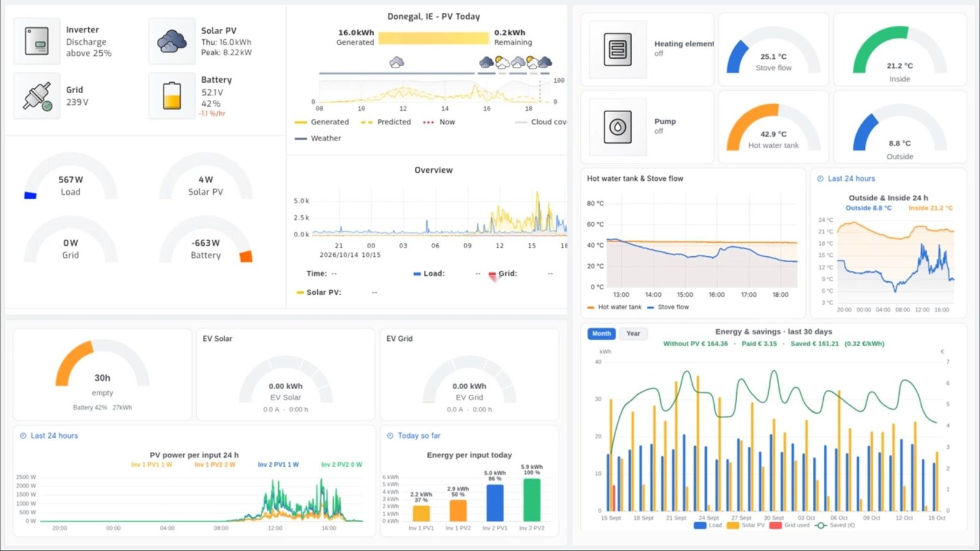The height and width of the screenshot is (551, 980).
Task: Open the 25.1 °C Stove flow gauge
Action: pyautogui.click(x=774, y=50)
